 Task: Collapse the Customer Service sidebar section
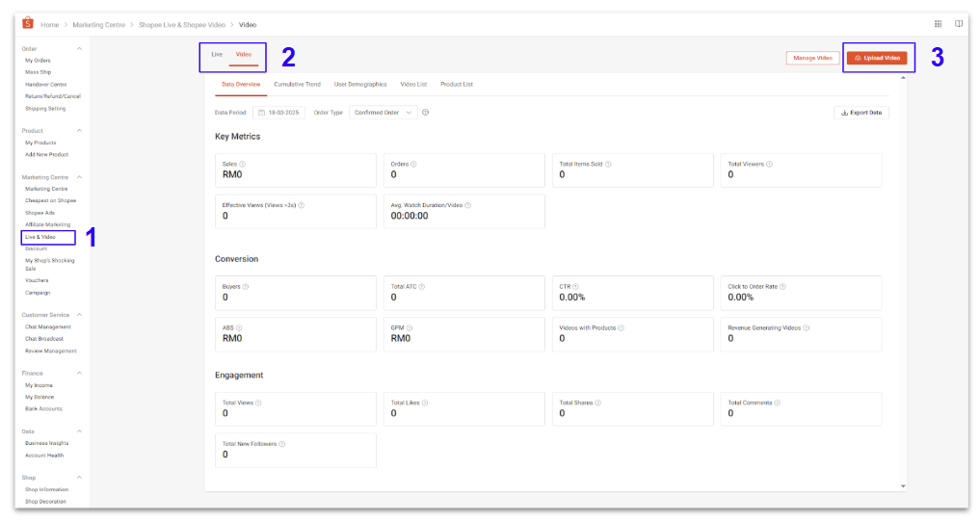[x=79, y=315]
